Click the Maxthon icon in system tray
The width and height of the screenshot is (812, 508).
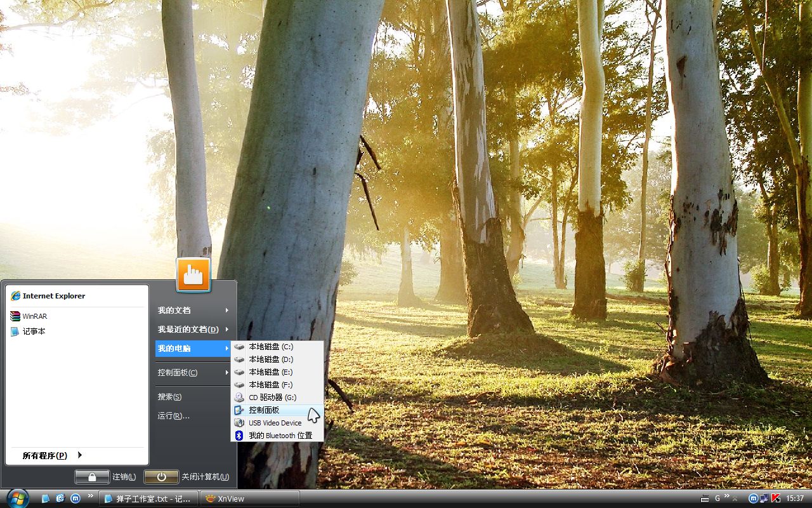pos(754,498)
